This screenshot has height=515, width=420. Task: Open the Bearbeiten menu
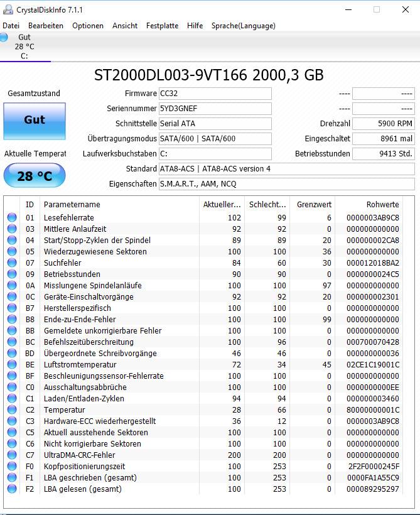click(x=46, y=26)
